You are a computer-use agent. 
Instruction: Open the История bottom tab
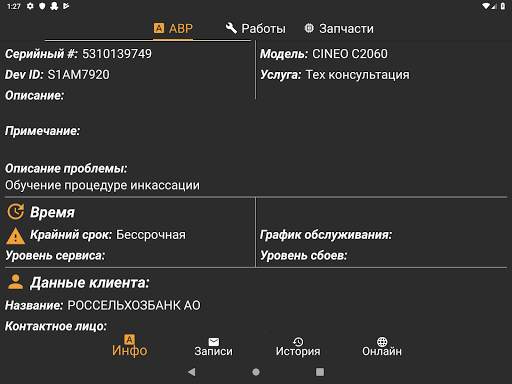click(298, 347)
